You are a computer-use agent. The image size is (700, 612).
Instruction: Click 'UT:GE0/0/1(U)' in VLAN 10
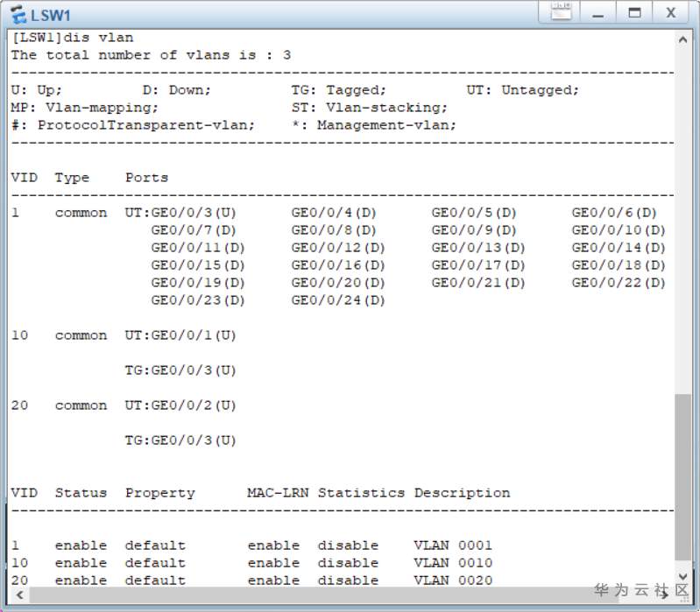(180, 335)
